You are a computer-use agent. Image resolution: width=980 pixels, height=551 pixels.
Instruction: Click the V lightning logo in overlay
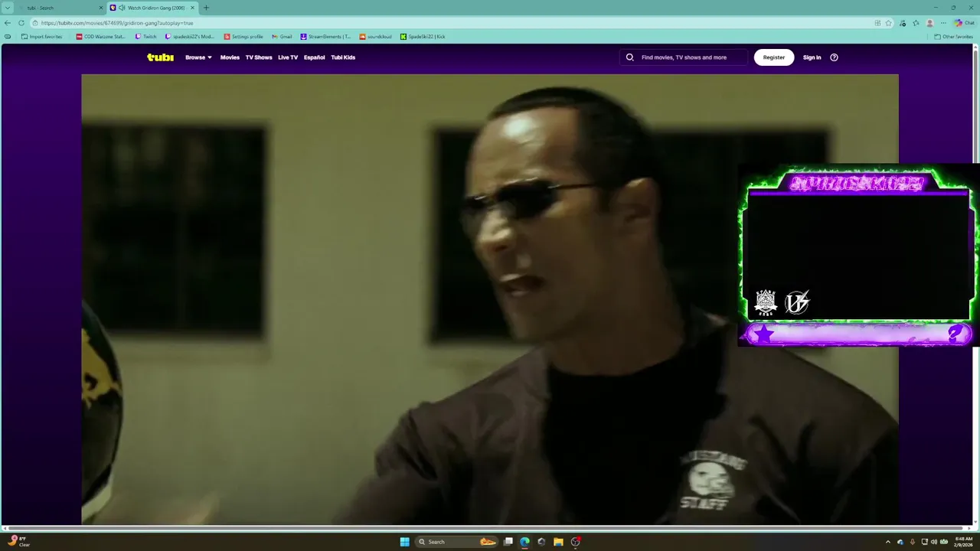pyautogui.click(x=797, y=302)
